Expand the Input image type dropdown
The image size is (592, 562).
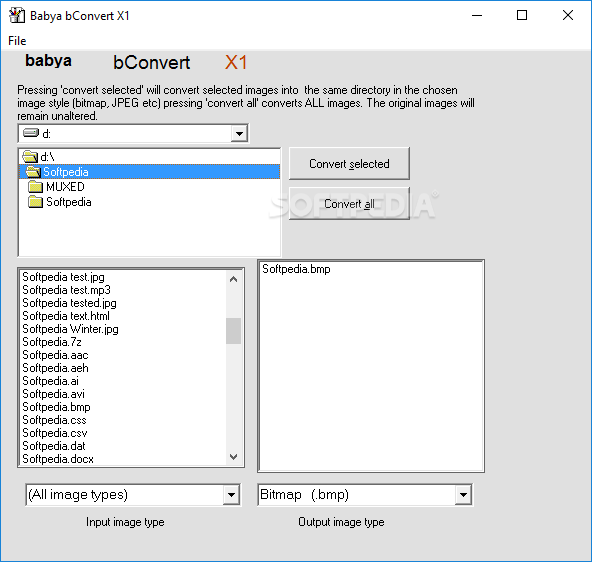click(231, 495)
